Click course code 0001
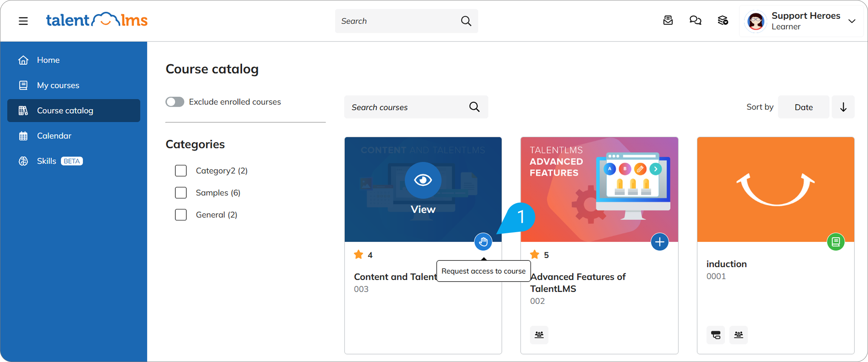 716,276
